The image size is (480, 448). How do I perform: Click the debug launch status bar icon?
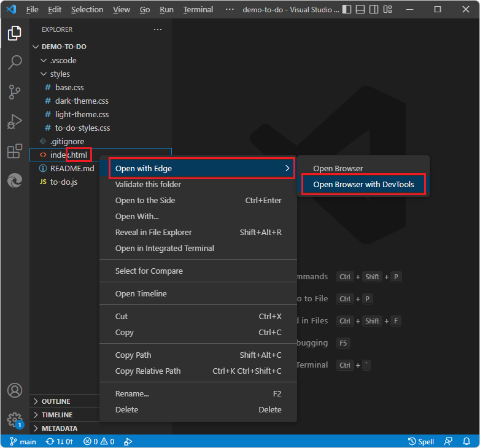(128, 442)
